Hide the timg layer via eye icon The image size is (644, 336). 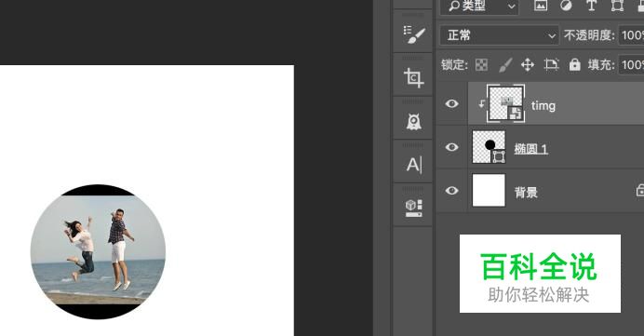[451, 103]
